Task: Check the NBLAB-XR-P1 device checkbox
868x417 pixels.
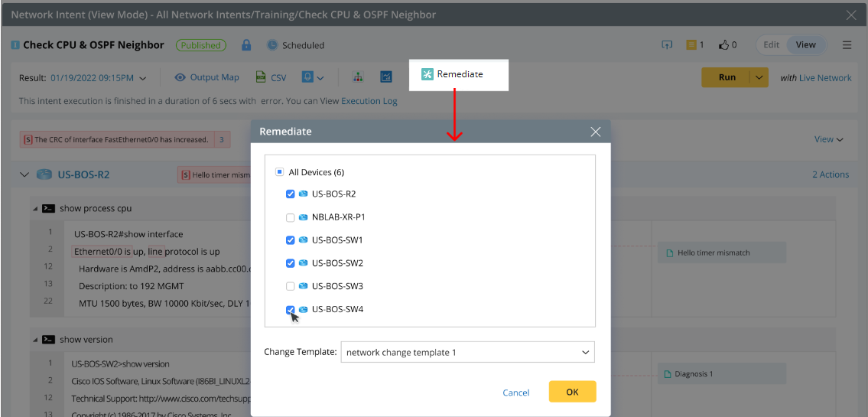Action: pos(291,217)
